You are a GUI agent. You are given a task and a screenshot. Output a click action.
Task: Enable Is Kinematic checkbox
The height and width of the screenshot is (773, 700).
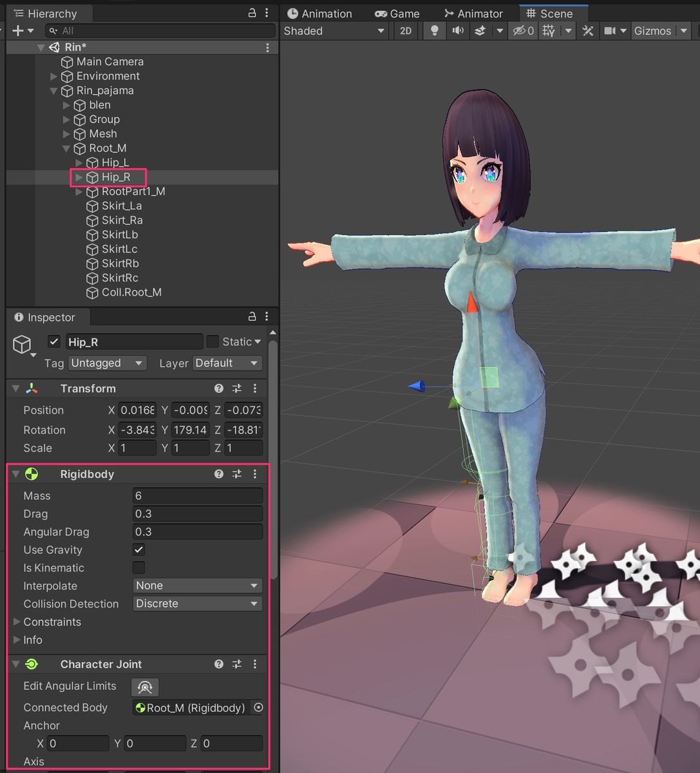click(138, 568)
